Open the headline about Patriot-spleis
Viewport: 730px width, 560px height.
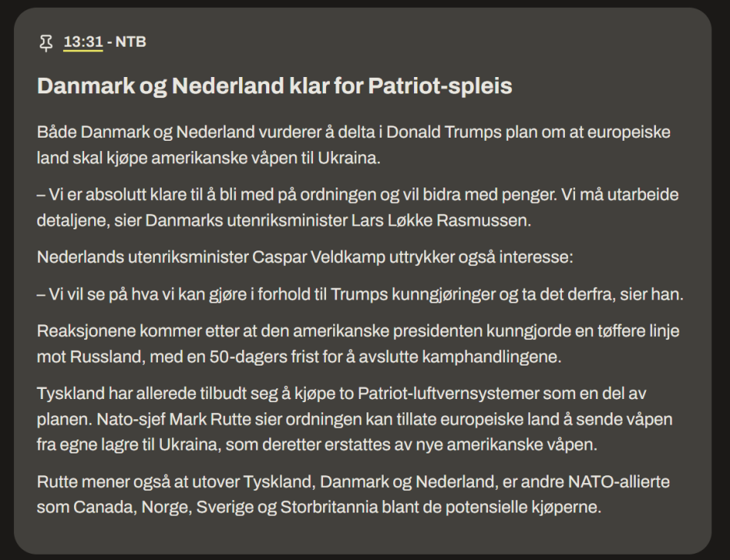coord(274,86)
